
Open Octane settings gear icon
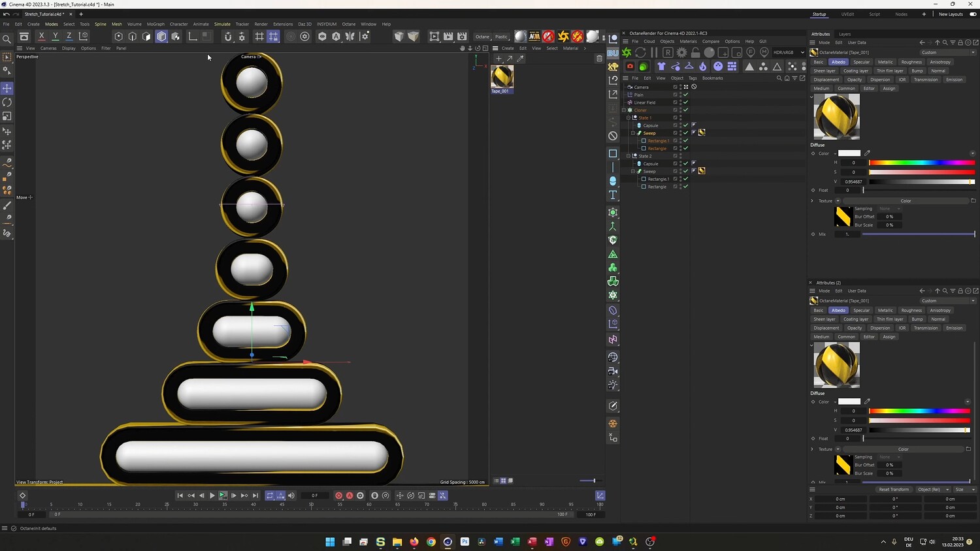point(681,52)
